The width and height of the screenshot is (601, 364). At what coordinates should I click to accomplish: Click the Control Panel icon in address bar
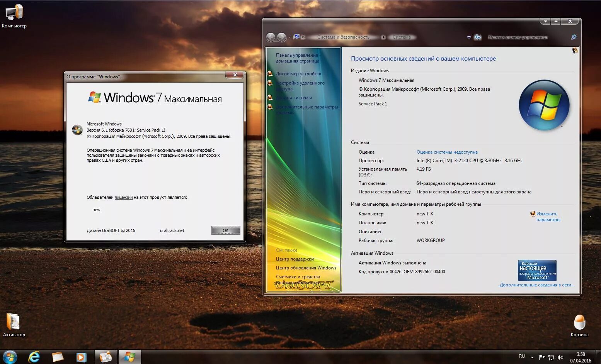tap(296, 37)
